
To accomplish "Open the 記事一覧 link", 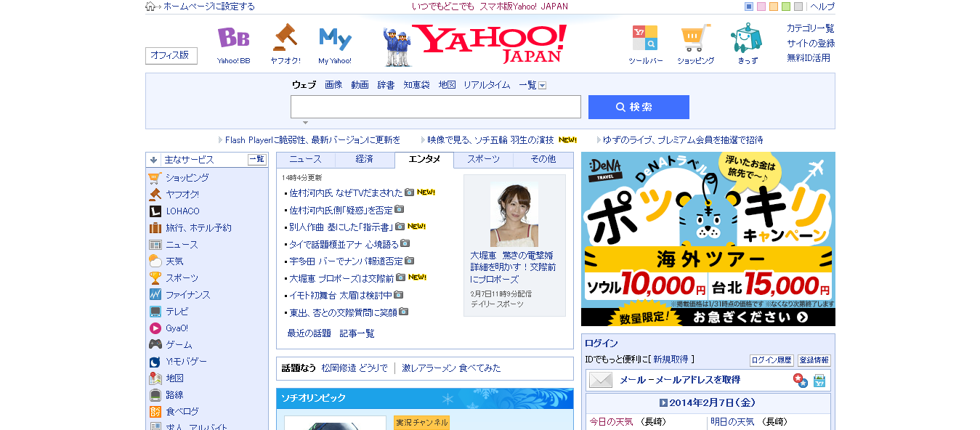I will pyautogui.click(x=357, y=333).
